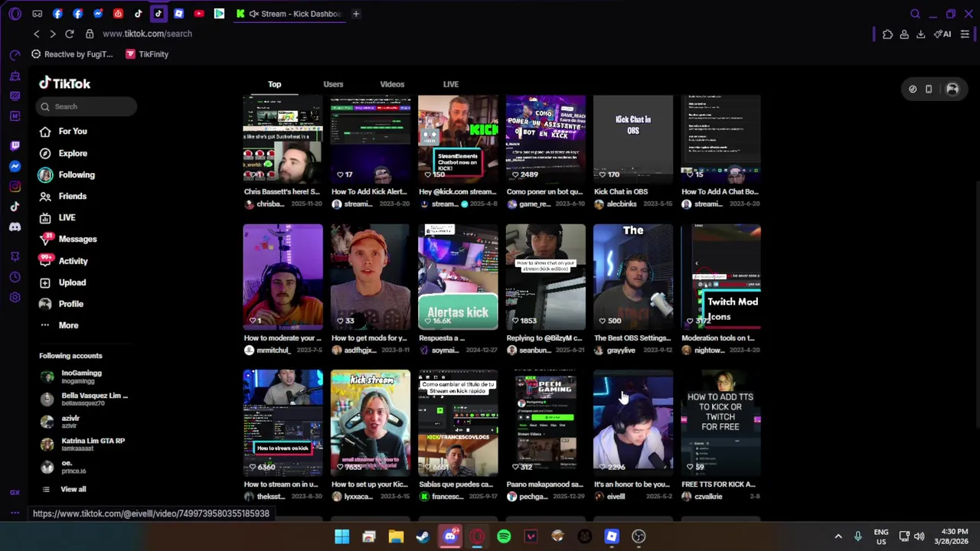980x551 pixels.
Task: Click the TikTok user avatar at top right
Action: click(952, 89)
